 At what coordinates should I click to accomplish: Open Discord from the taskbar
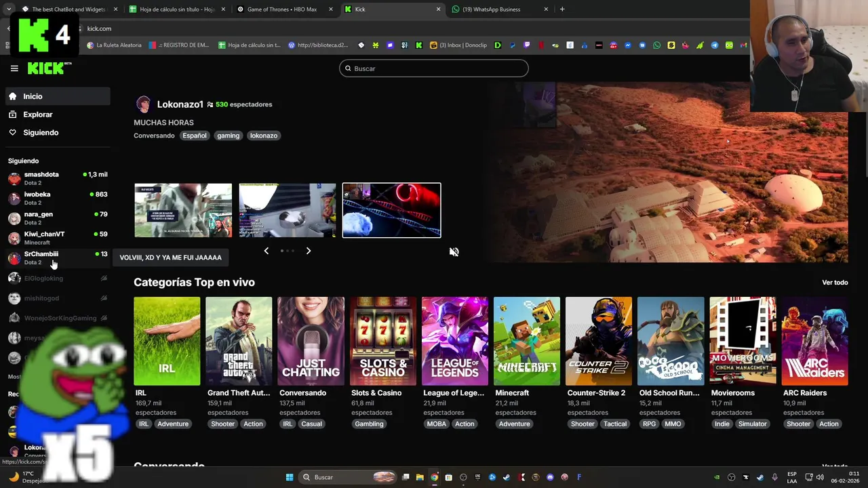click(x=550, y=477)
